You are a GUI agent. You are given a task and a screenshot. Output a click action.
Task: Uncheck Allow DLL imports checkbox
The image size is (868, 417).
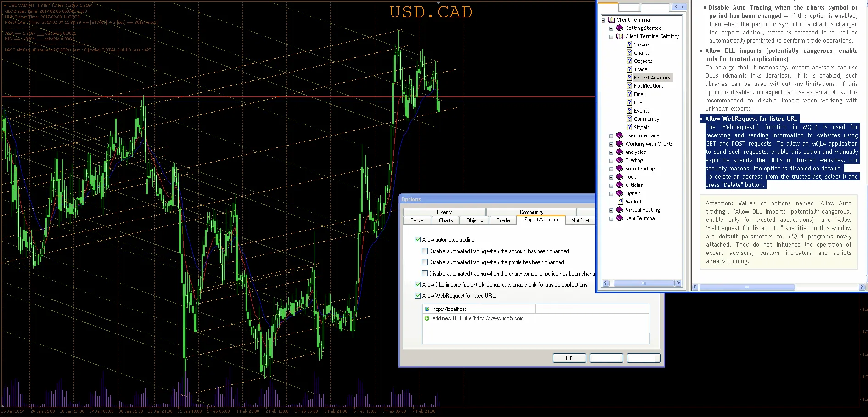click(418, 285)
